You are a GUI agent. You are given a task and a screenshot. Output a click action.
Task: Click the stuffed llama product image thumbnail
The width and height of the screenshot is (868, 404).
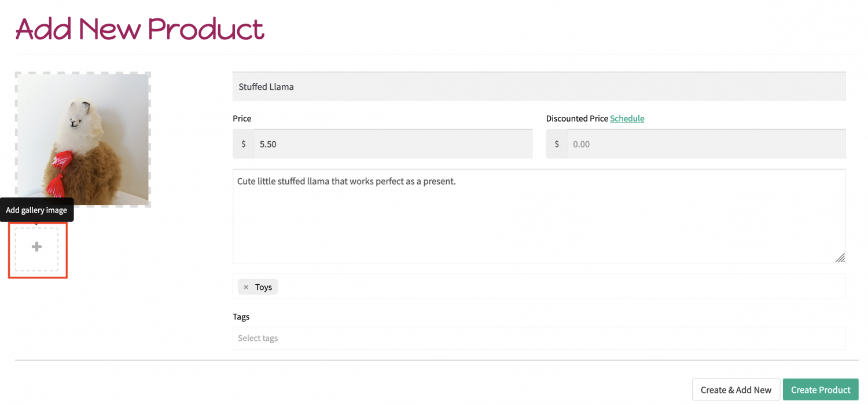coord(83,139)
